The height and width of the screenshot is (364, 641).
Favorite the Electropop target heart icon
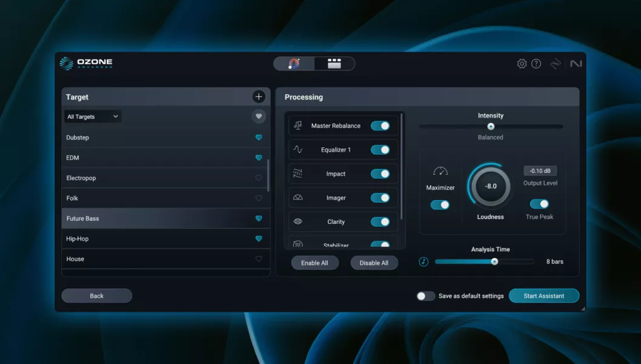click(x=259, y=178)
